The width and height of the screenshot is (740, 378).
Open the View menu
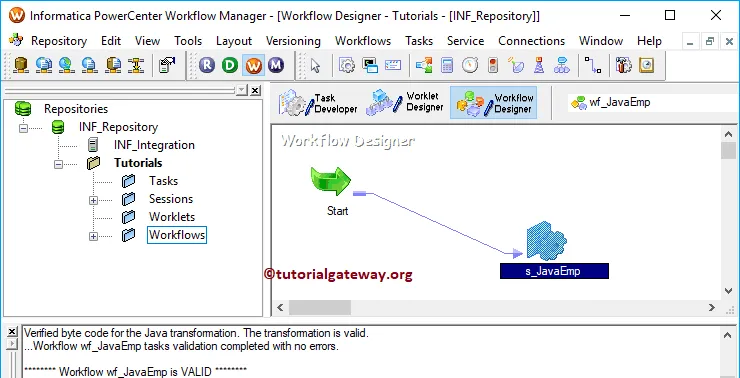pyautogui.click(x=147, y=41)
